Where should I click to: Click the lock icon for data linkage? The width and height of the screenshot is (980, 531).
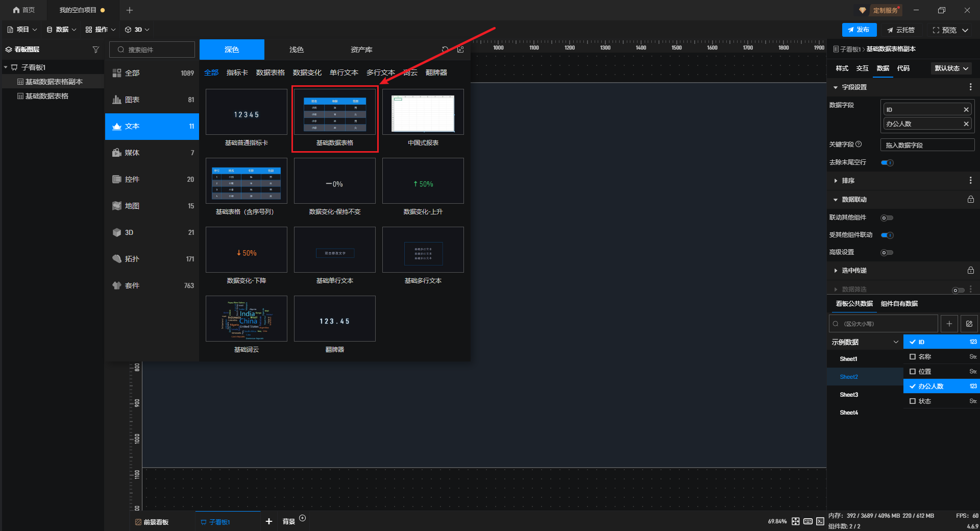coord(970,200)
